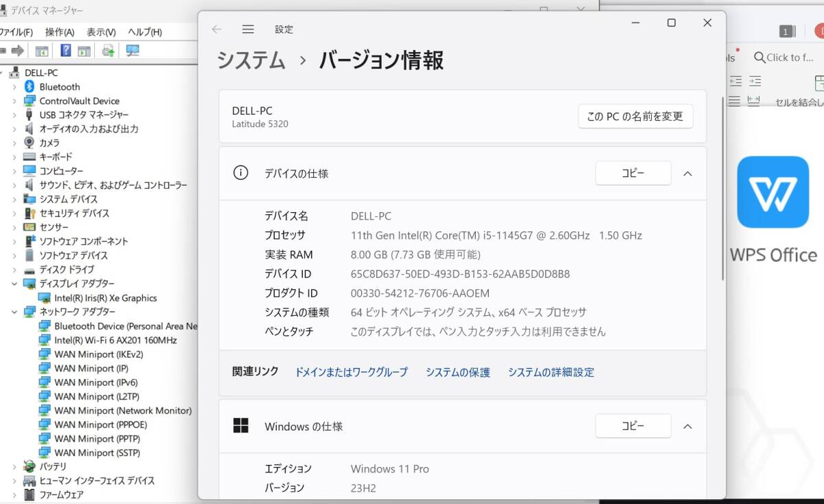Click the info icon next to デバイスの仕様

(x=240, y=173)
